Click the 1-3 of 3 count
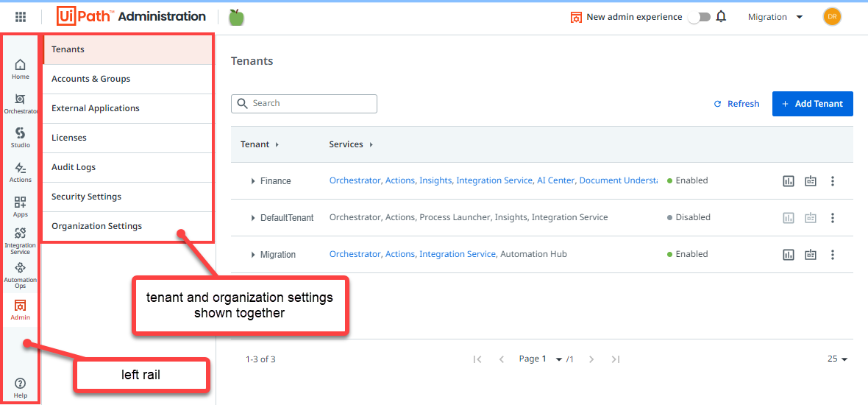868x405 pixels. [260, 359]
